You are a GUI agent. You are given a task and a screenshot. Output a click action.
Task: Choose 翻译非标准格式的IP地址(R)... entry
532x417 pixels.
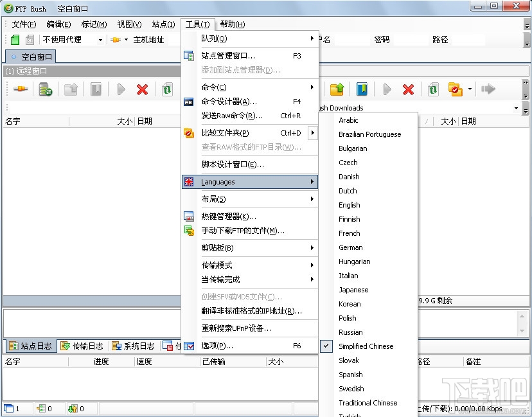point(250,311)
